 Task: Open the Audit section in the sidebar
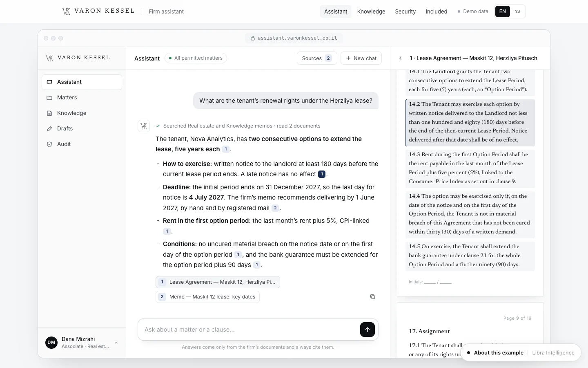click(x=82, y=144)
